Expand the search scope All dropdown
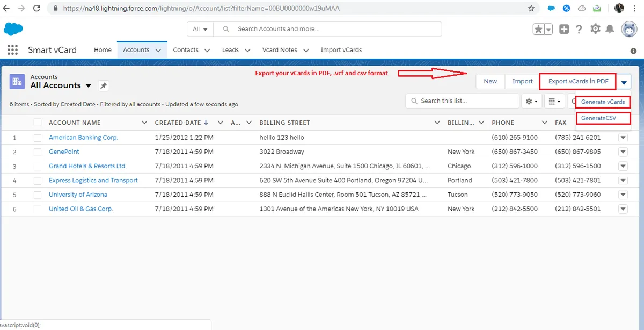The image size is (644, 330). tap(200, 29)
